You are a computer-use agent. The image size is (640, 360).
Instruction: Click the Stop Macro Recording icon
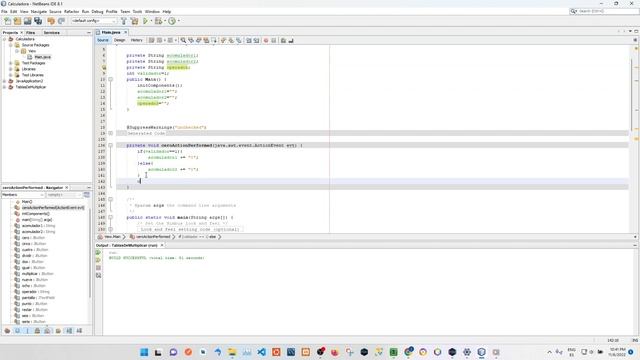coord(273,40)
